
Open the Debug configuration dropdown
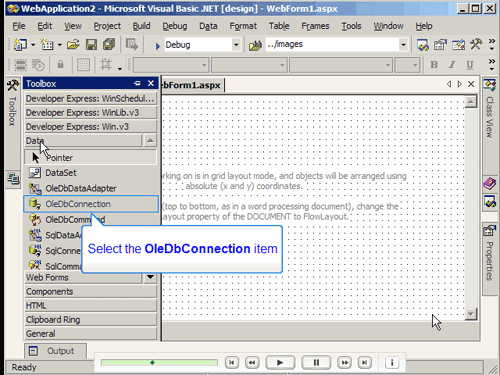[x=236, y=45]
